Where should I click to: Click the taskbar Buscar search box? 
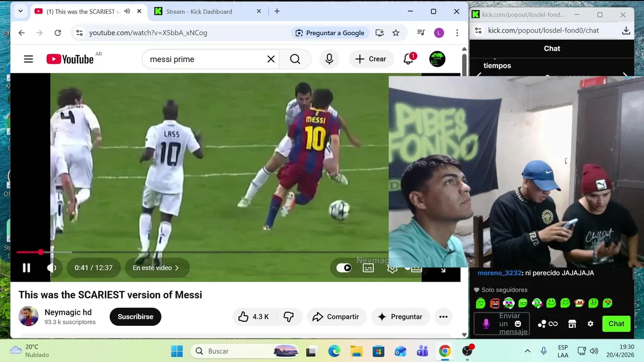[x=245, y=351]
